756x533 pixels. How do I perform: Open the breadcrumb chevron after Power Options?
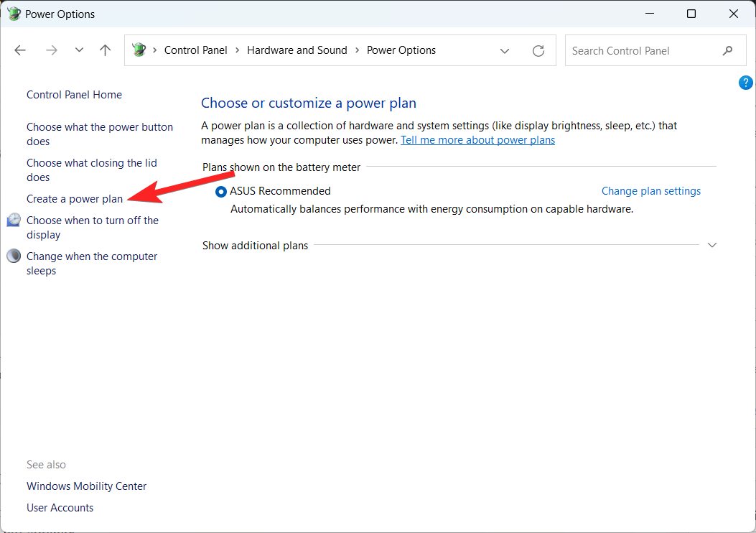[x=505, y=50]
